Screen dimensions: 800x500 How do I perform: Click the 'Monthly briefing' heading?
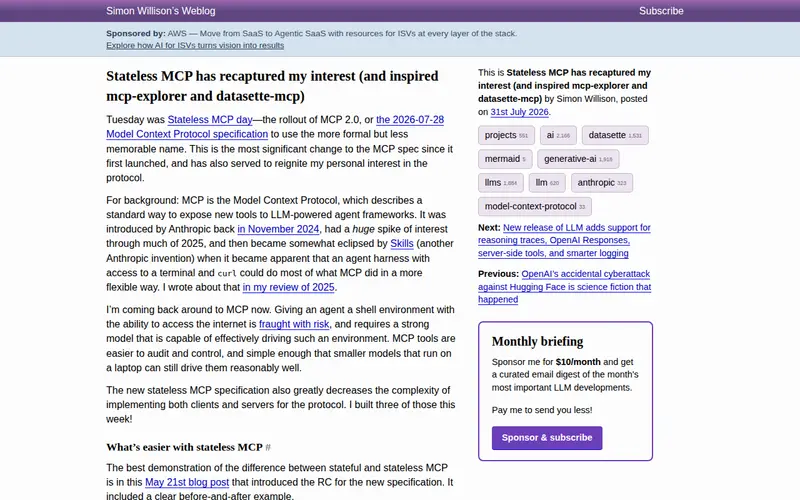(537, 341)
